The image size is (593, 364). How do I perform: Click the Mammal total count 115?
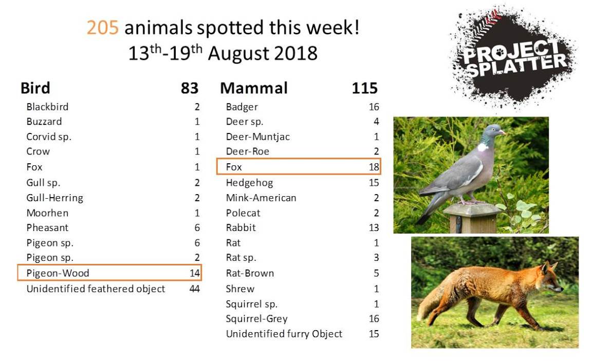[x=365, y=88]
